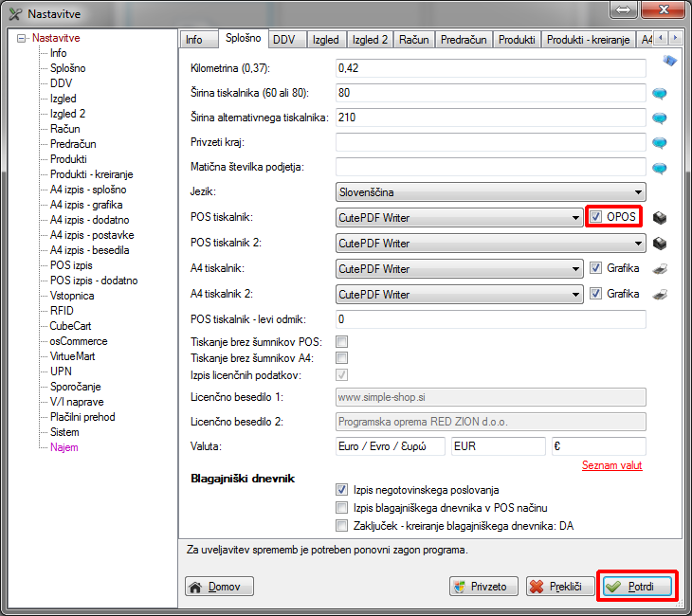Collapse the Nastavitve tree root node

tap(22, 38)
